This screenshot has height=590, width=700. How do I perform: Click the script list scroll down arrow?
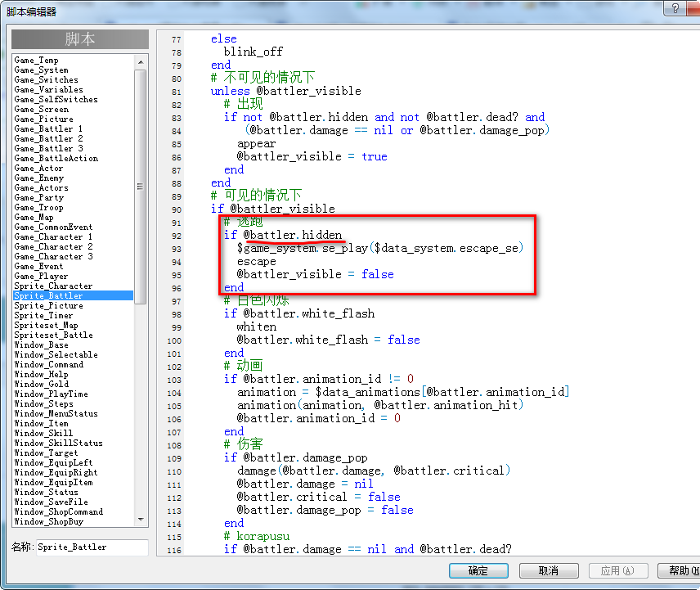tap(141, 520)
